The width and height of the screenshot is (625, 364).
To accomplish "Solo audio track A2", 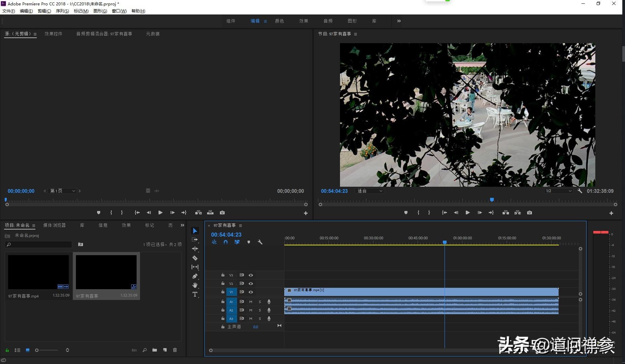I will point(260,310).
